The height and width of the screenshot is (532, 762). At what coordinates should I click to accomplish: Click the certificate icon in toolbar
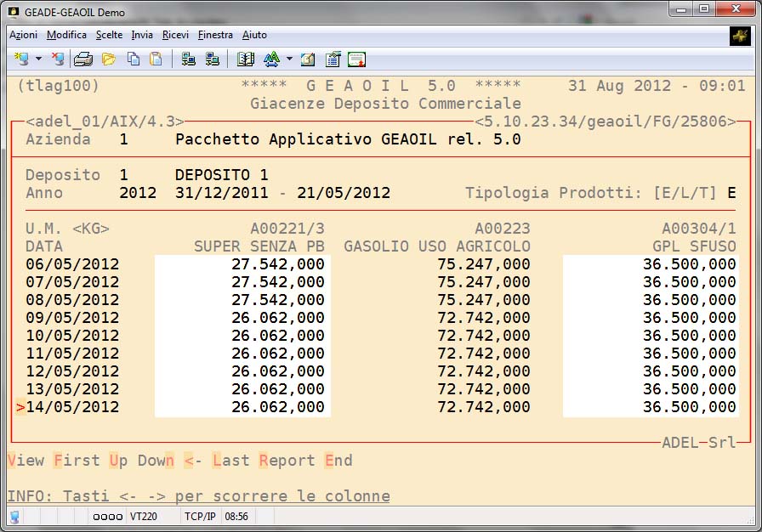(356, 59)
